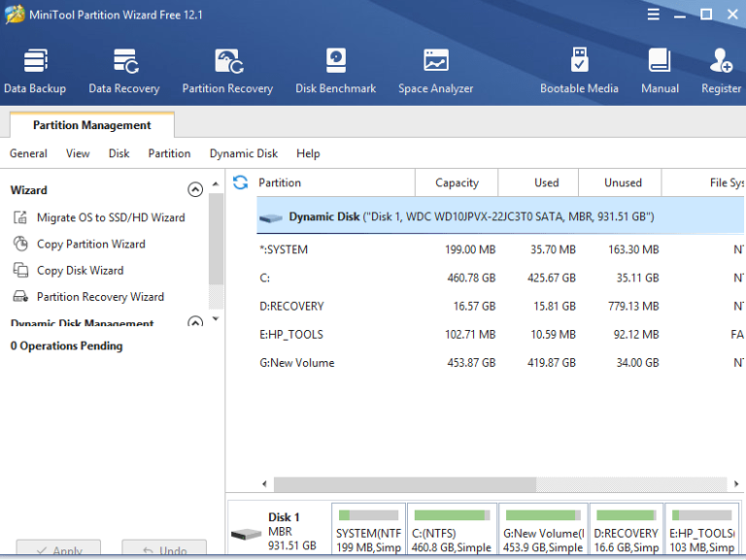
Task: Open the Partition menu
Action: [169, 153]
